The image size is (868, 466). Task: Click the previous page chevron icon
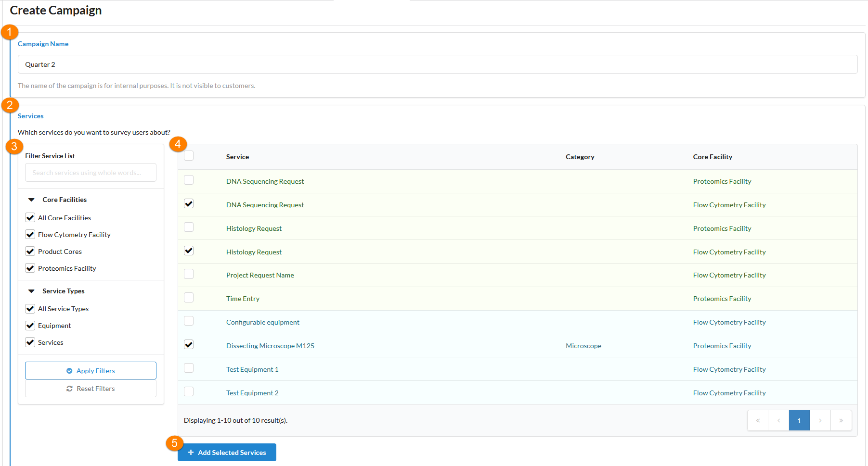[778, 420]
